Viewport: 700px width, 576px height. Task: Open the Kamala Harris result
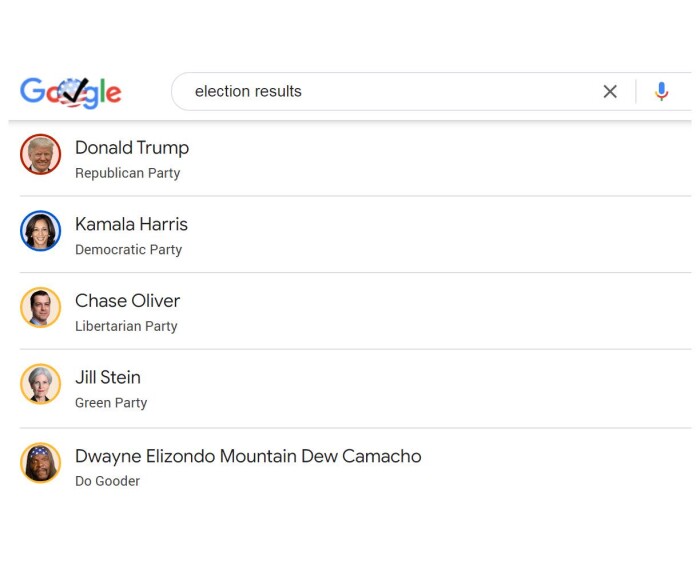point(131,224)
